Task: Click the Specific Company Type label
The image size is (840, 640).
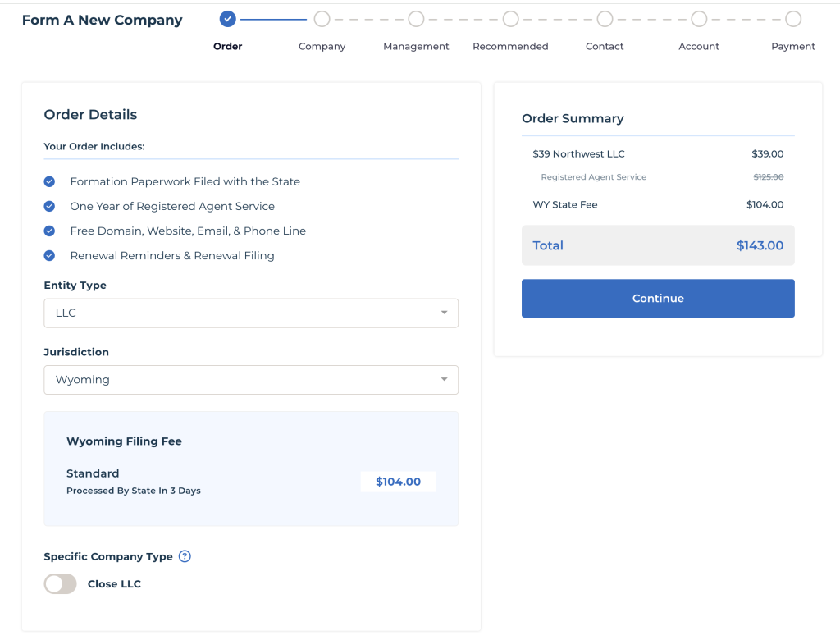Action: click(x=108, y=556)
